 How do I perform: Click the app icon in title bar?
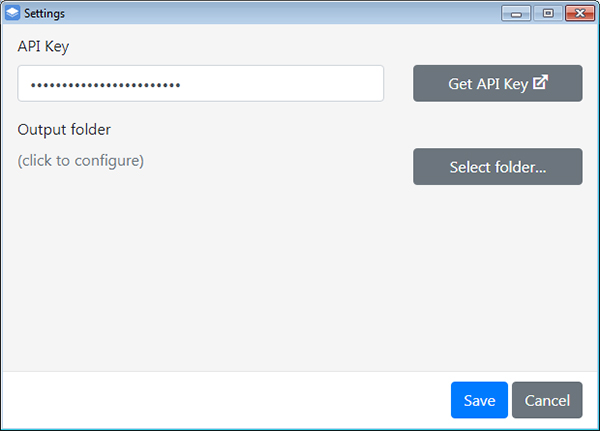(x=13, y=13)
